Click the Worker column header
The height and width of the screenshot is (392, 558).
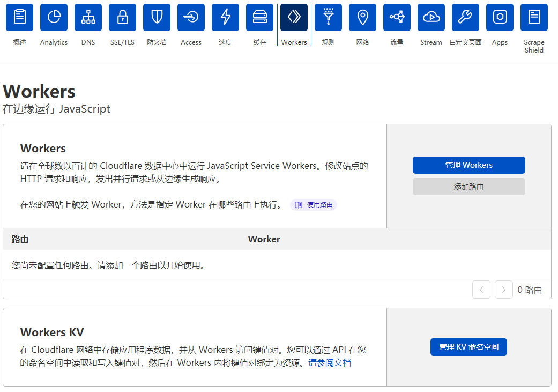click(x=264, y=239)
